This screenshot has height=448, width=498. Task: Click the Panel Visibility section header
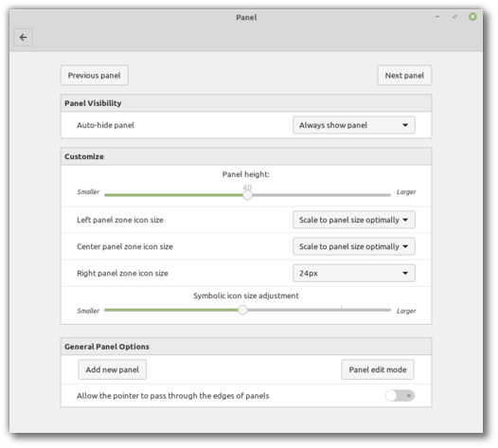point(246,103)
